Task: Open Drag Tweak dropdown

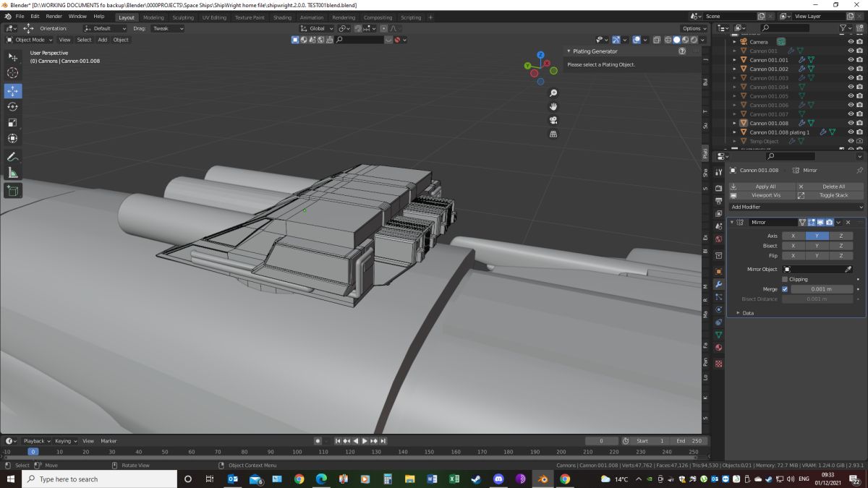Action: [x=168, y=28]
